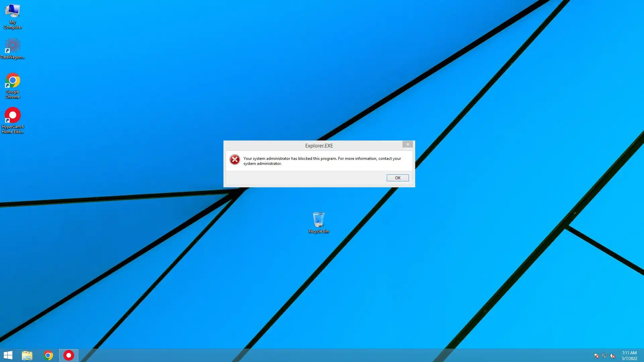
Task: Click the red error icon in dialog
Action: coord(235,160)
